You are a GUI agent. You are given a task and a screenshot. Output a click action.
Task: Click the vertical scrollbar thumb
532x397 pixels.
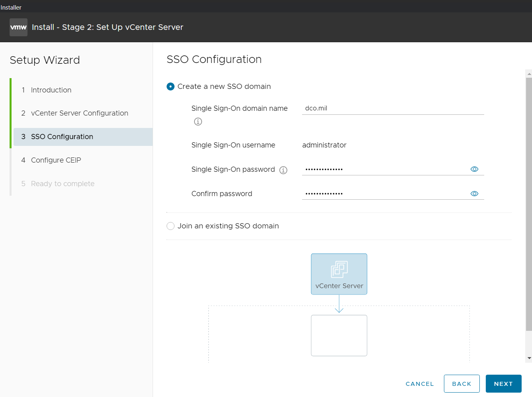coord(529,204)
